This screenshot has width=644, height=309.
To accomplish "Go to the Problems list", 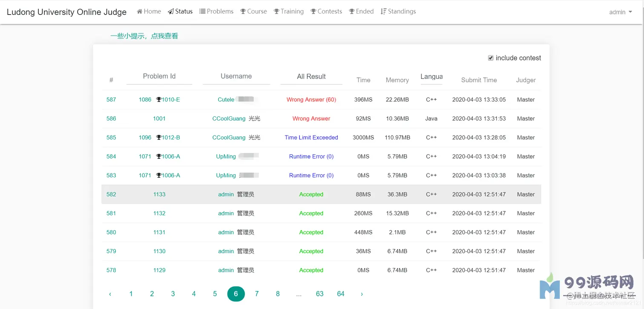I will coord(216,12).
